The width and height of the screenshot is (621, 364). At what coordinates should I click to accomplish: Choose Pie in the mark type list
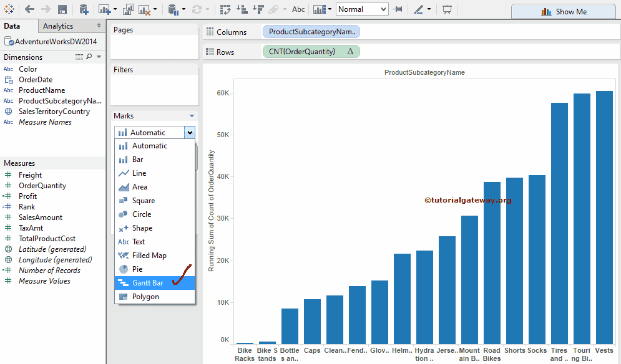[137, 269]
